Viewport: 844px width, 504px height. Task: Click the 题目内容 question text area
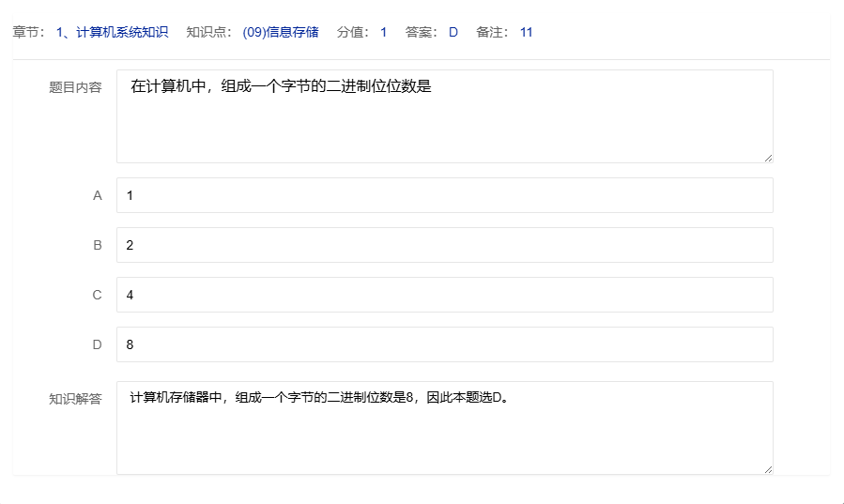pyautogui.click(x=444, y=116)
